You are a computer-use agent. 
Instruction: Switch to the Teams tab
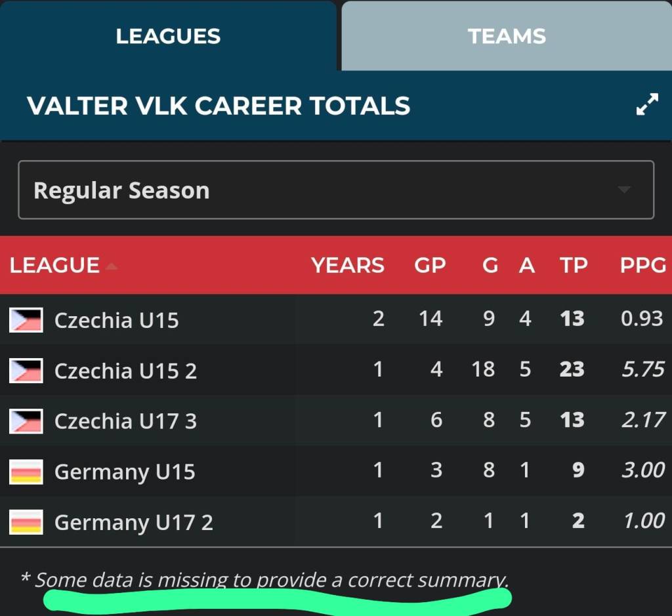coord(507,36)
